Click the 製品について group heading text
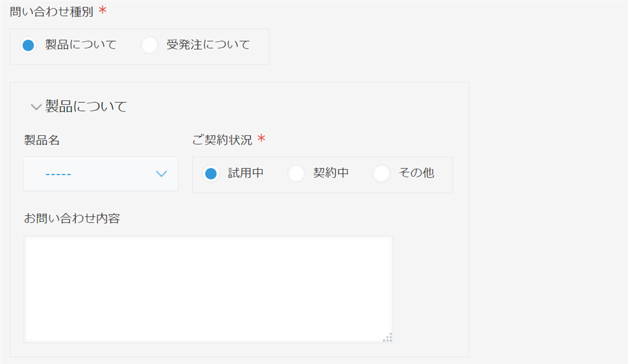Image resolution: width=628 pixels, height=364 pixels. (86, 107)
